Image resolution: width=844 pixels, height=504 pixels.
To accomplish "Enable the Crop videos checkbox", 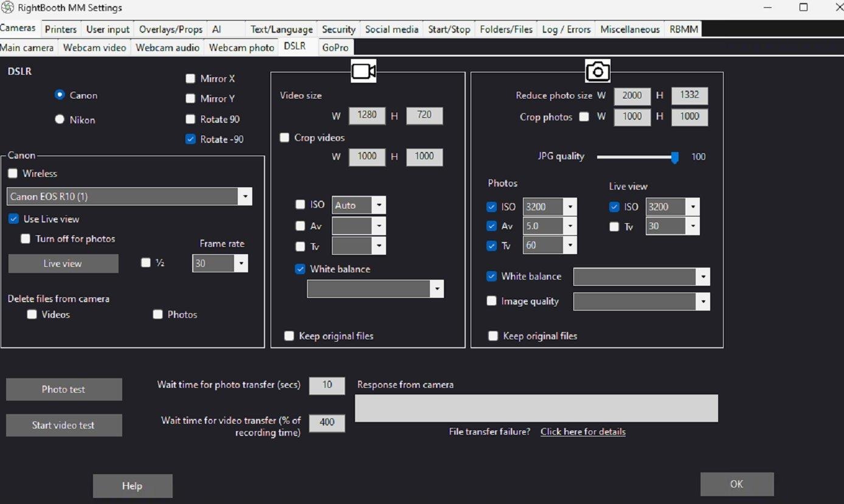I will [284, 137].
